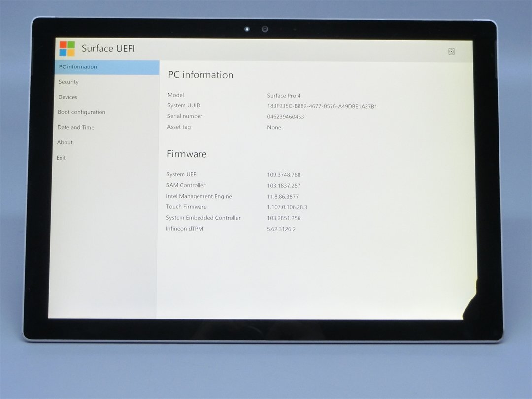The height and width of the screenshot is (399, 532).
Task: Click the Intel Management Engine label
Action: (199, 196)
